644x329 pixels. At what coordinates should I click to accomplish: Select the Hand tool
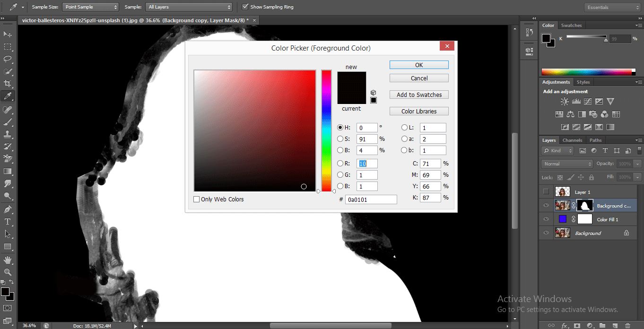coord(8,260)
